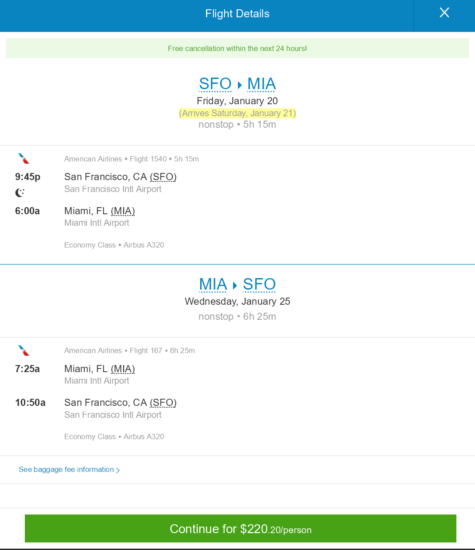This screenshot has height=550, width=475.
Task: Click the arrow between MIA and SFO heading
Action: pos(235,285)
